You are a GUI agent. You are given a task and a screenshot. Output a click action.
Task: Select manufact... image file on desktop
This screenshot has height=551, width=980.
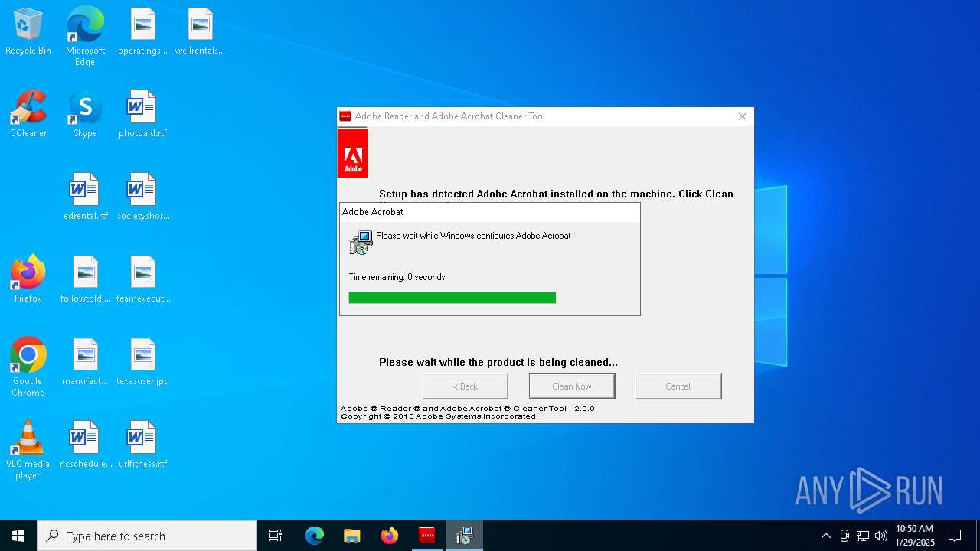[x=85, y=363]
